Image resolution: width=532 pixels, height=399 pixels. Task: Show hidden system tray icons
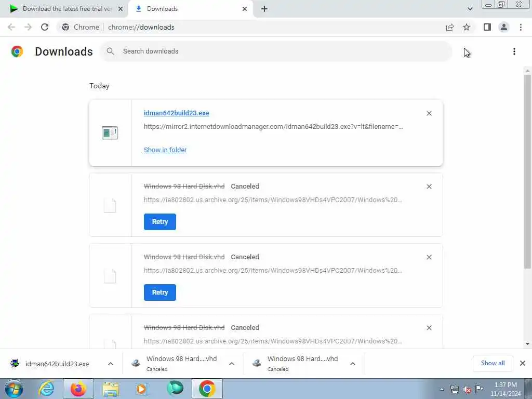coord(442,390)
